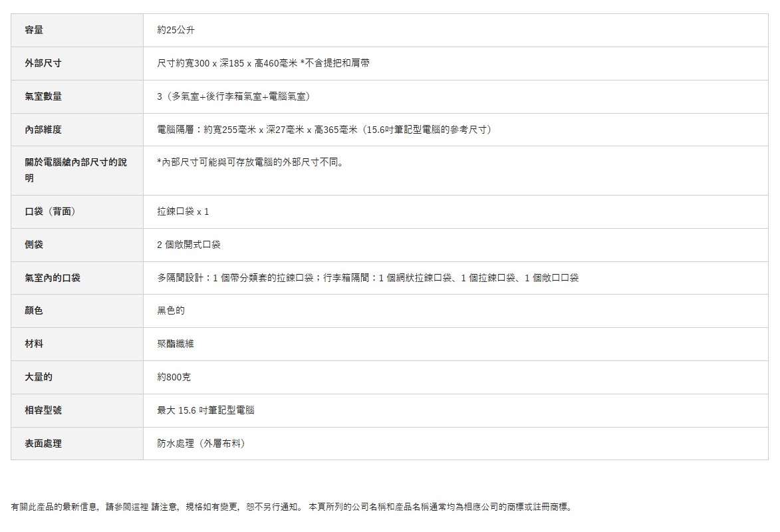Click the 側袋 row header
The width and height of the screenshot is (780, 532).
[34, 245]
